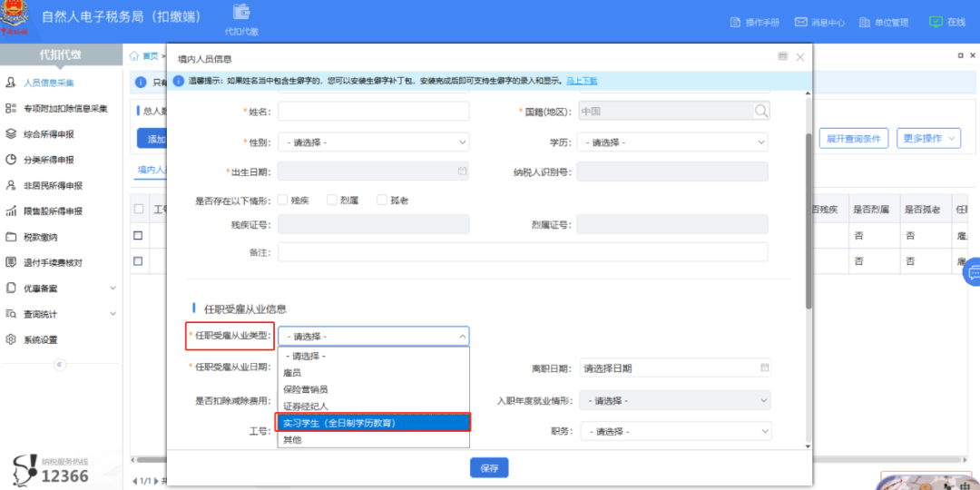Click main window restore icon
The width and height of the screenshot is (980, 490).
coord(961,55)
